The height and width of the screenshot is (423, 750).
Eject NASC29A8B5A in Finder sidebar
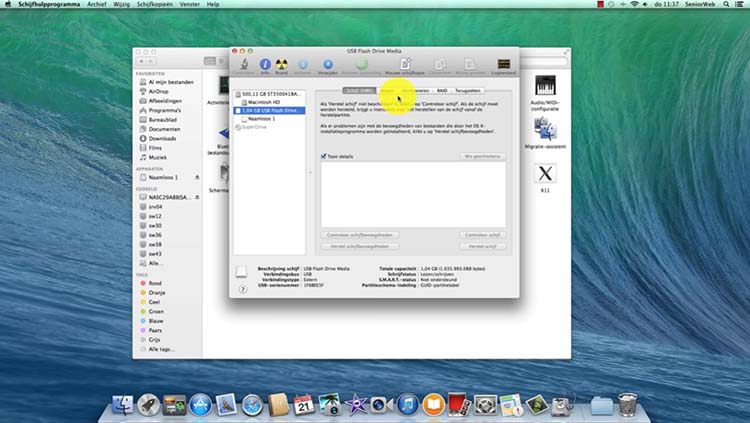click(197, 197)
